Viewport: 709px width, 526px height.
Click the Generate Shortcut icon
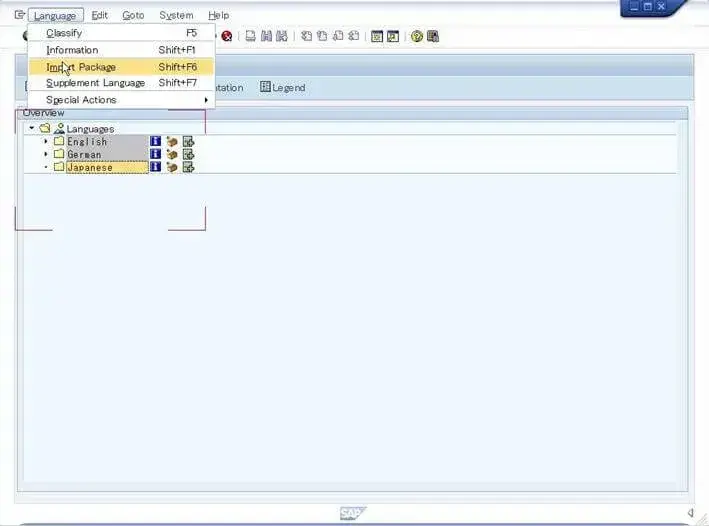393,36
